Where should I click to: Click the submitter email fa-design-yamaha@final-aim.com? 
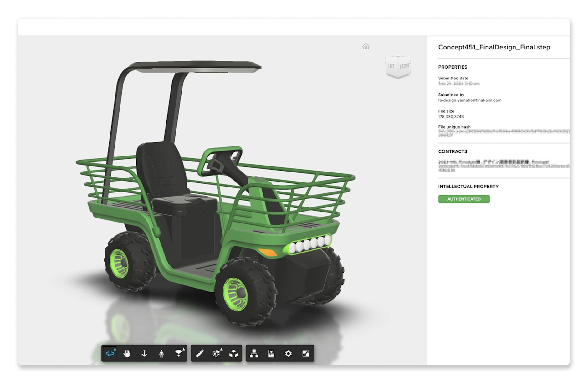coord(470,100)
